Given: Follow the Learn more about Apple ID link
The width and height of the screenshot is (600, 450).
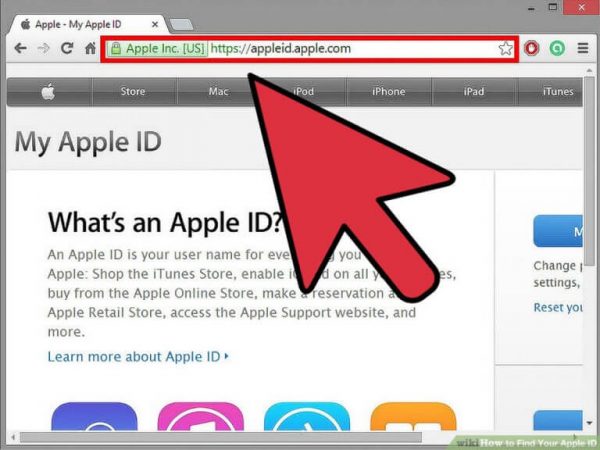Looking at the screenshot, I should [x=138, y=356].
